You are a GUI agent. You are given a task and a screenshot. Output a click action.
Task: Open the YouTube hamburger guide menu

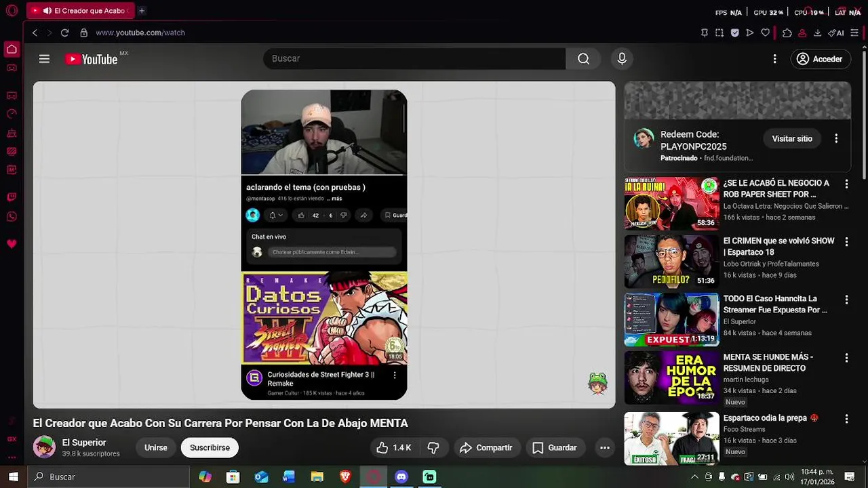click(x=44, y=59)
